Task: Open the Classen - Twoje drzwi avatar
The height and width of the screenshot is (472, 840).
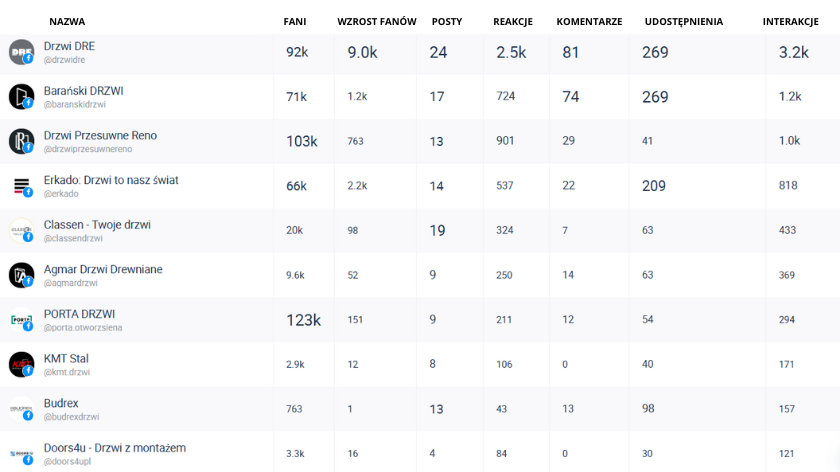Action: (x=21, y=230)
